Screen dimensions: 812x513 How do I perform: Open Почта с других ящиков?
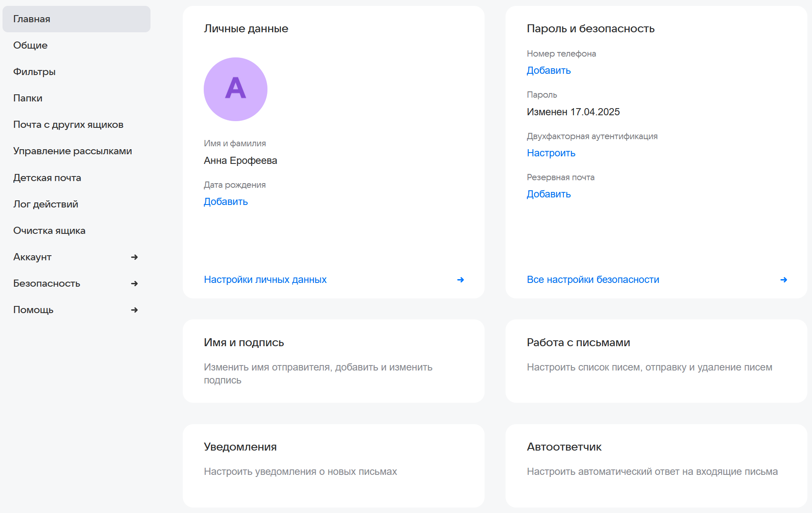coord(68,124)
